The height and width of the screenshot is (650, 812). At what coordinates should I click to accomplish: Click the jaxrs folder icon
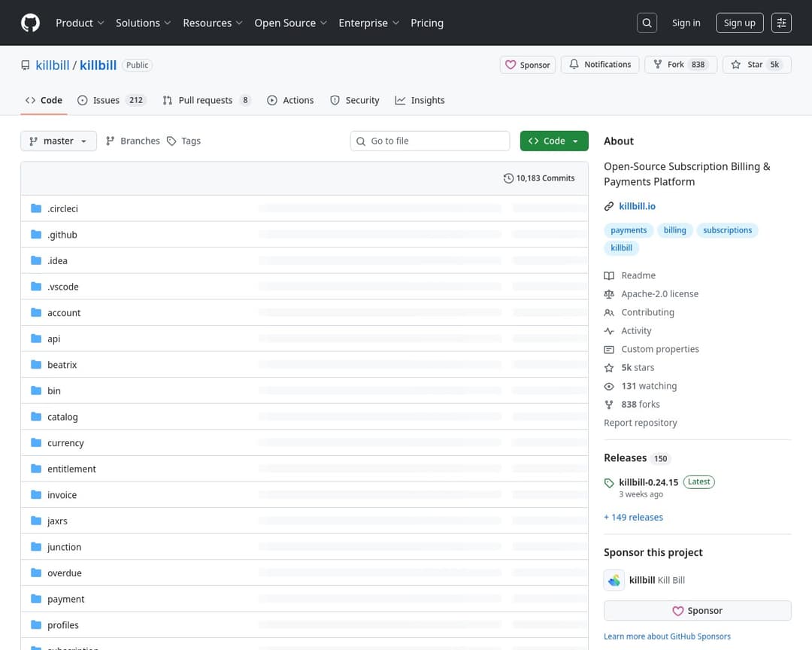point(36,521)
